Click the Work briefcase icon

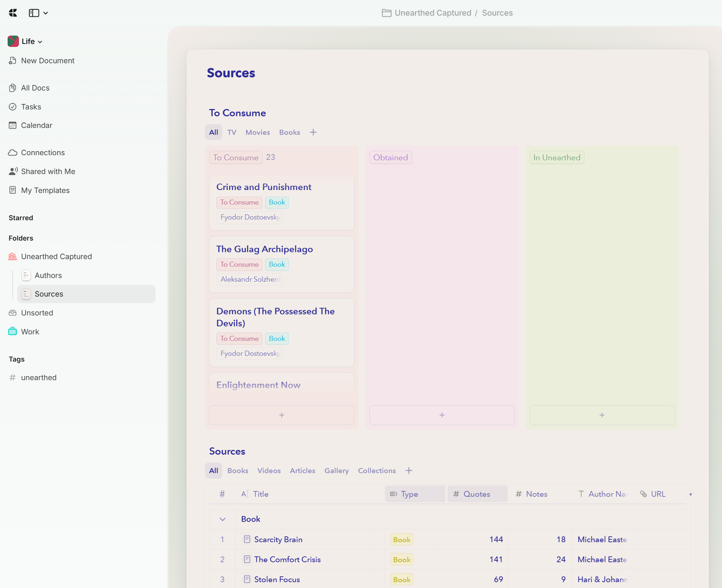[13, 331]
